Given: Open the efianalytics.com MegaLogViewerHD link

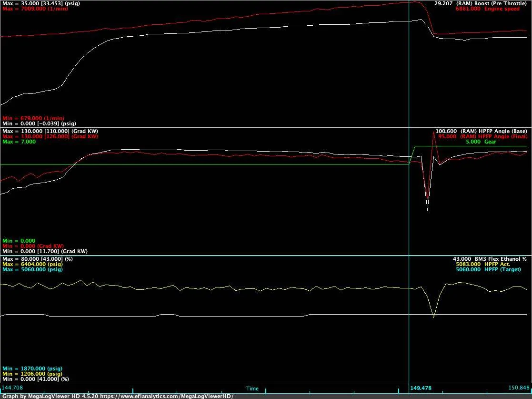Looking at the screenshot, I should (167, 396).
